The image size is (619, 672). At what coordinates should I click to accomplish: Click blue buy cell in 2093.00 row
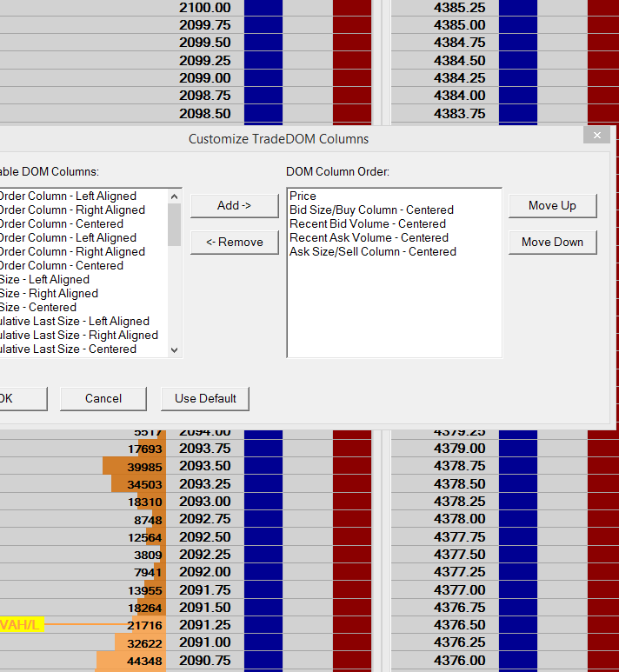point(263,502)
